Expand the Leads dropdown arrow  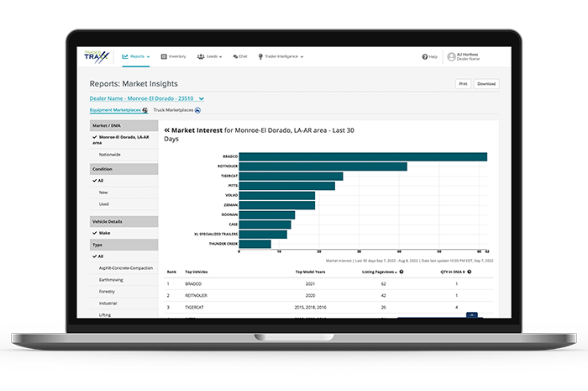[220, 57]
